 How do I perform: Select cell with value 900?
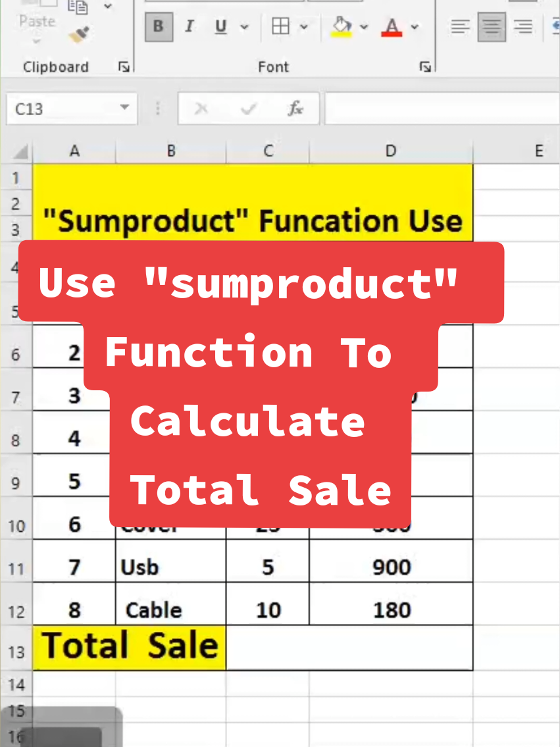tap(391, 561)
